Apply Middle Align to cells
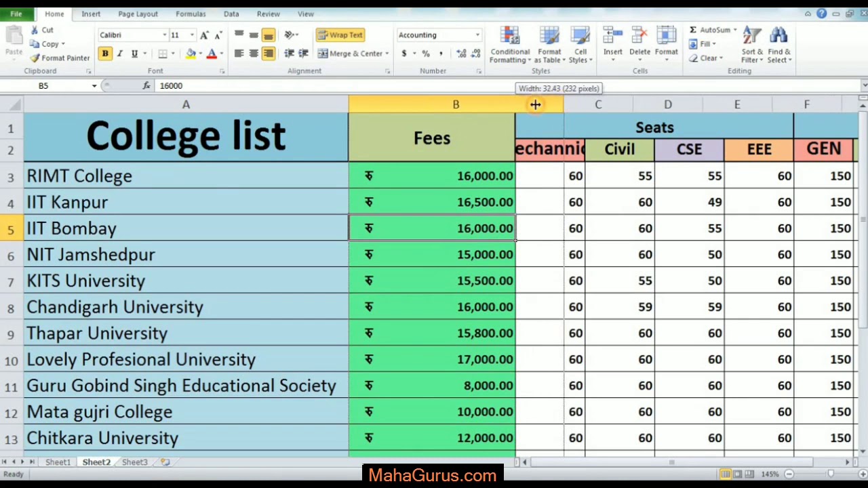Screen dimensions: 868x488 click(x=254, y=35)
